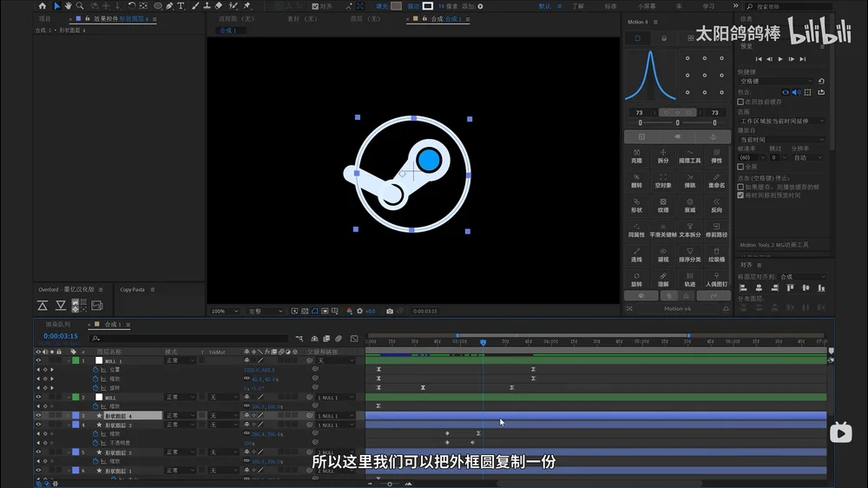
Task: Select the Hand tool
Action: [x=68, y=6]
